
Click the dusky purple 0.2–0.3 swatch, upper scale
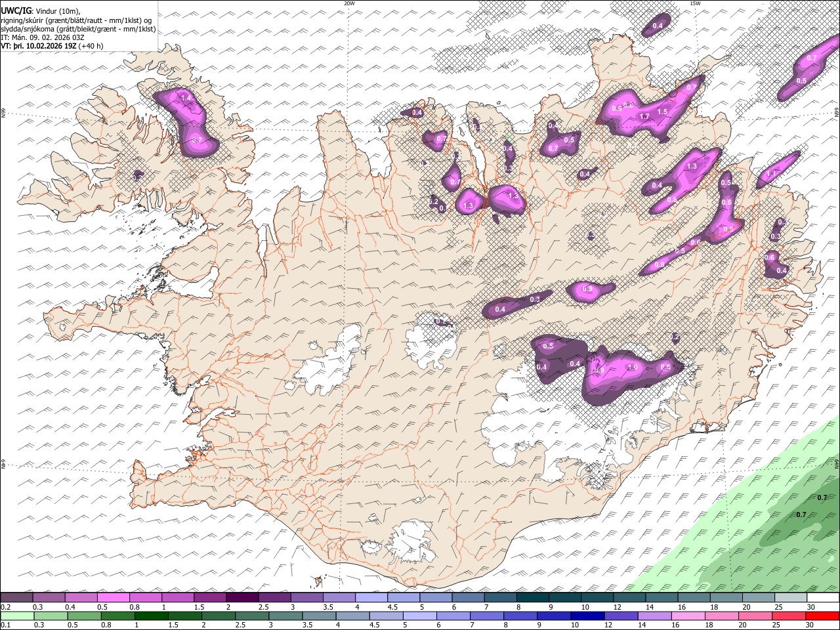coord(17,598)
